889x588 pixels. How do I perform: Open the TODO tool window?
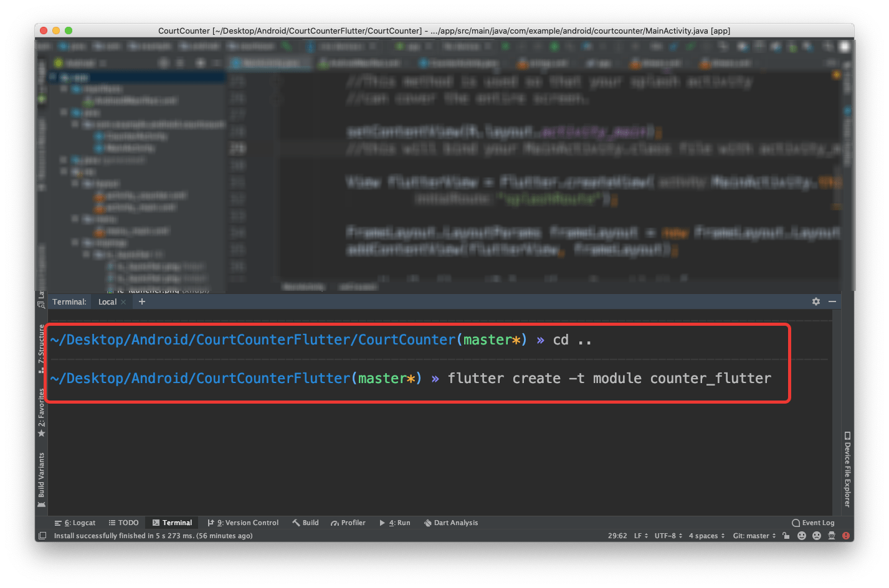[x=123, y=523]
